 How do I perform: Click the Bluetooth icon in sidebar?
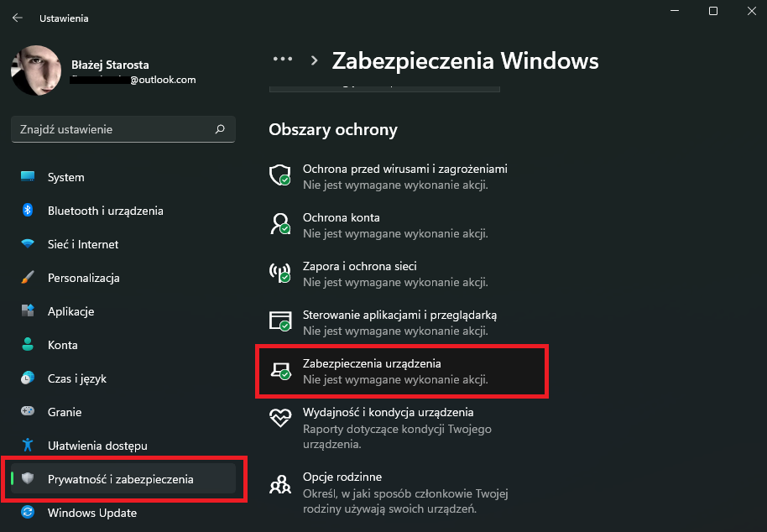tap(28, 211)
